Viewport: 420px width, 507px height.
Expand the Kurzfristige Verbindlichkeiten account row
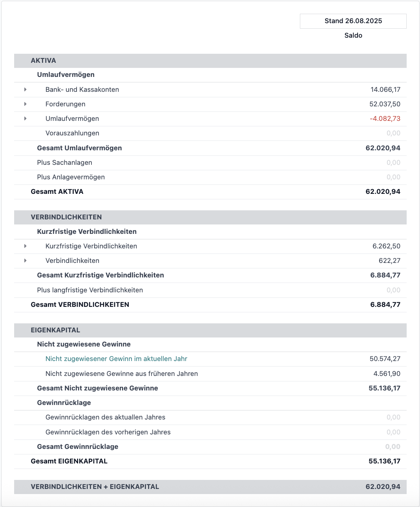pyautogui.click(x=26, y=246)
